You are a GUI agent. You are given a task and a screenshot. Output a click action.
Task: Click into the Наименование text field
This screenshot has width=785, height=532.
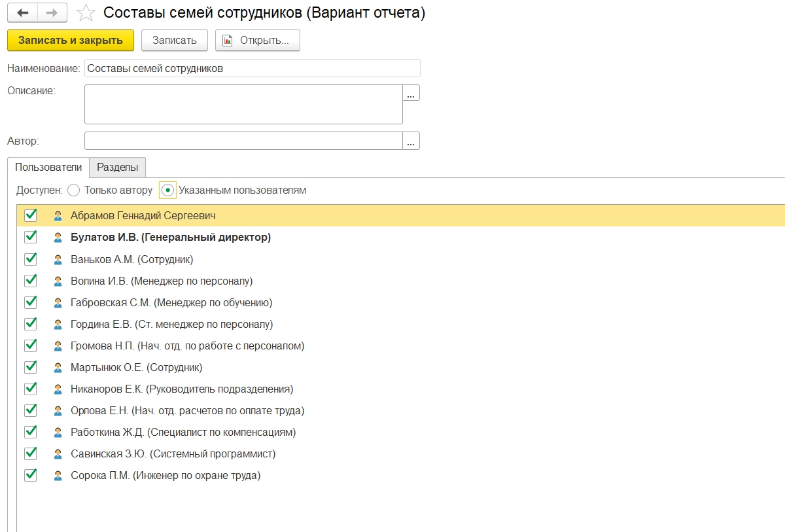[252, 69]
